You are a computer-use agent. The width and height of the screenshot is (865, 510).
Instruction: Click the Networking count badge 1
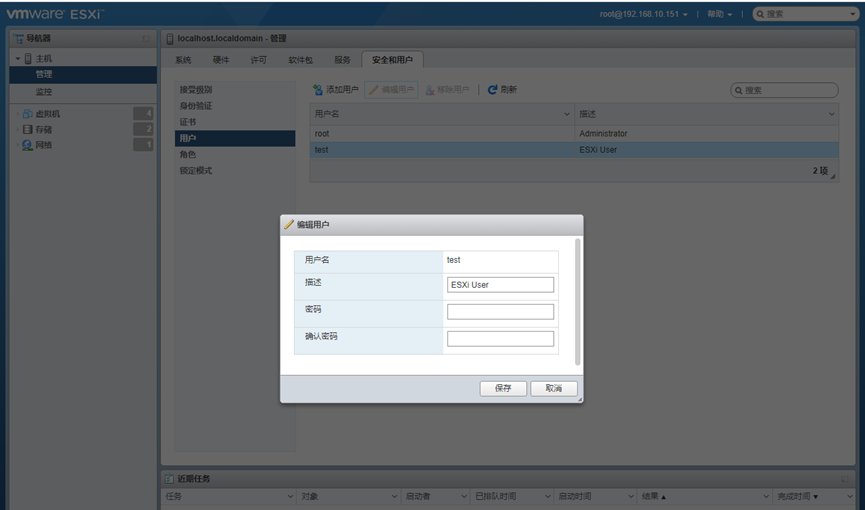(x=143, y=145)
